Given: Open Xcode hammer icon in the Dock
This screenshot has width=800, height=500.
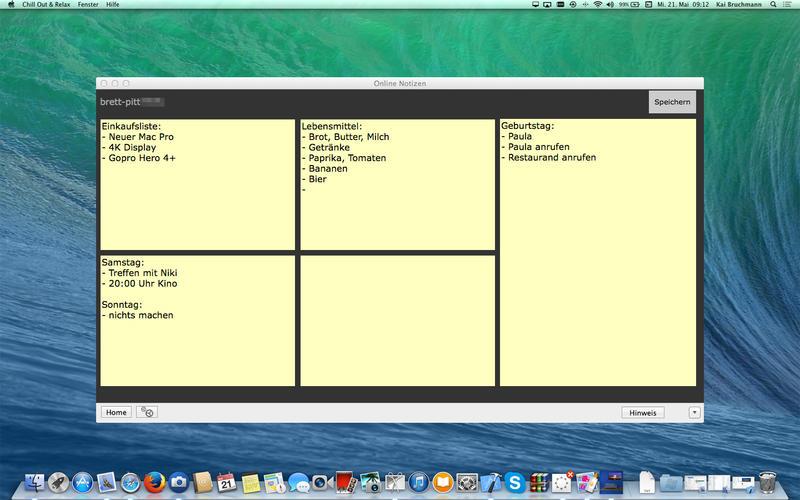Looking at the screenshot, I should click(x=491, y=483).
